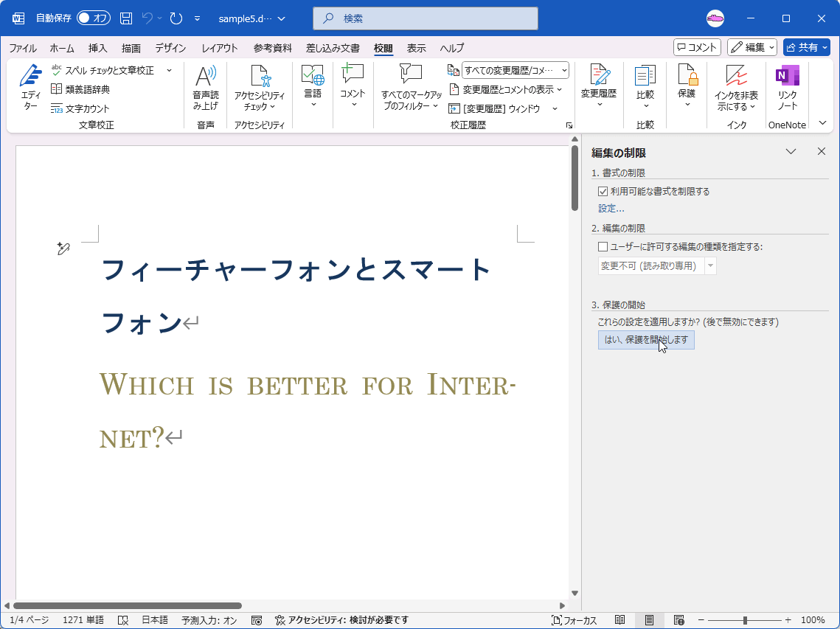Uncheck 利用可能な書式を制限する
This screenshot has width=840, height=629.
click(603, 191)
